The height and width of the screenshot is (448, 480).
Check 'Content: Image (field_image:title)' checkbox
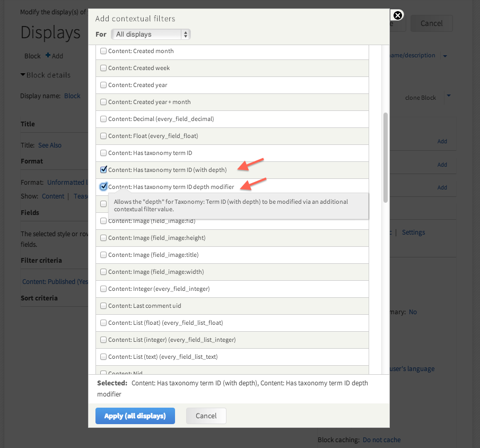pyautogui.click(x=103, y=255)
